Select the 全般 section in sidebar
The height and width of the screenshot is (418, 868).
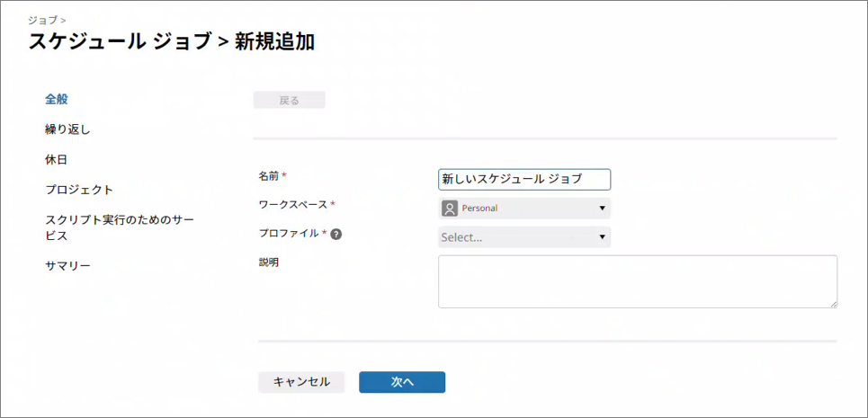[57, 99]
